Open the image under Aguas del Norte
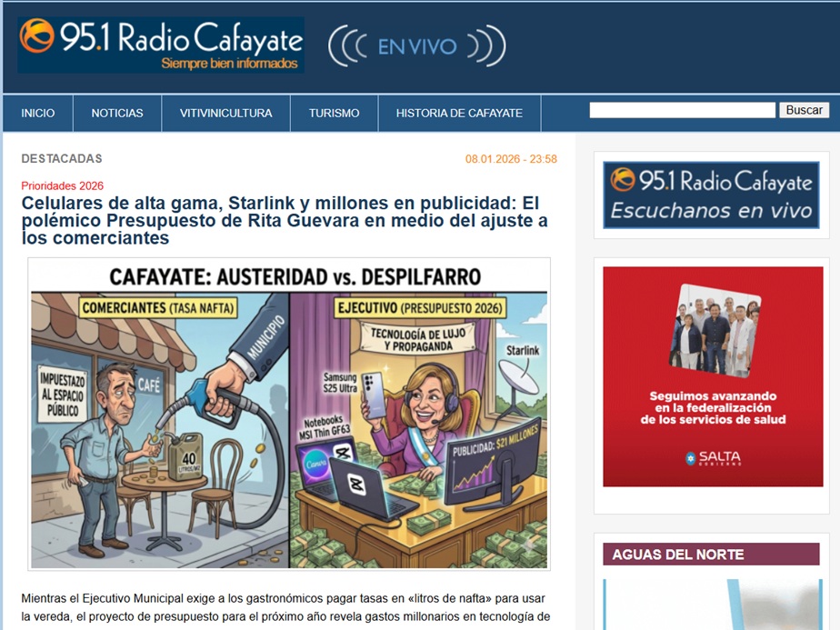Screen dimensions: 840x630 tap(711, 605)
